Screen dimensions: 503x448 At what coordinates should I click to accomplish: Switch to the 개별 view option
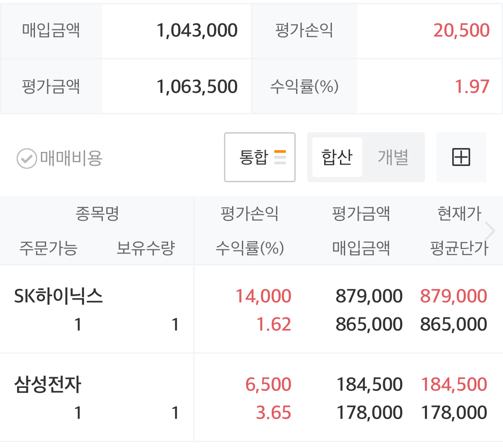point(393,157)
